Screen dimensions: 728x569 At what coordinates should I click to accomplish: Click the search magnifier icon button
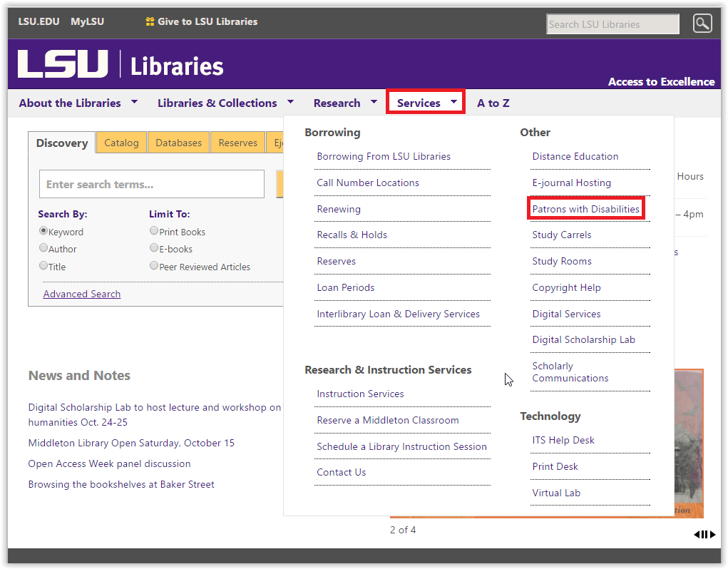pyautogui.click(x=702, y=24)
